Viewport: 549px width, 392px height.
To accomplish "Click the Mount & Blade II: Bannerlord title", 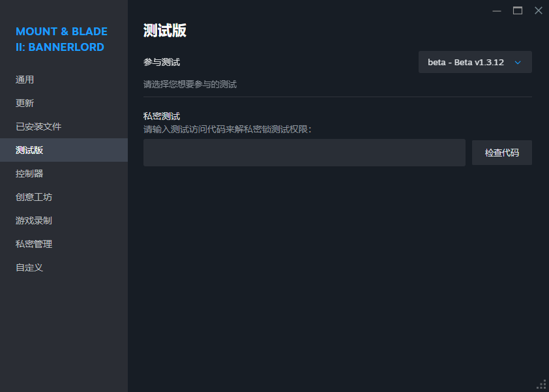I will click(61, 39).
